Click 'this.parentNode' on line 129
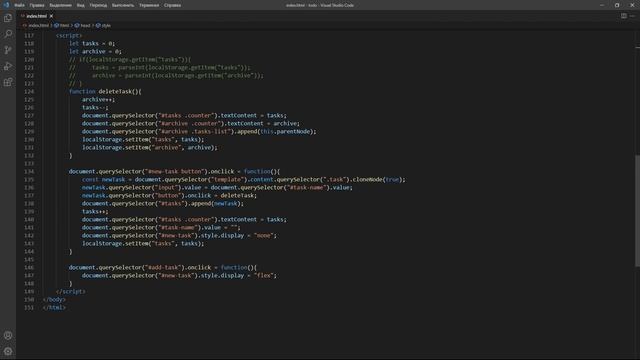Image resolution: width=640 pixels, height=360 pixels. (285, 132)
